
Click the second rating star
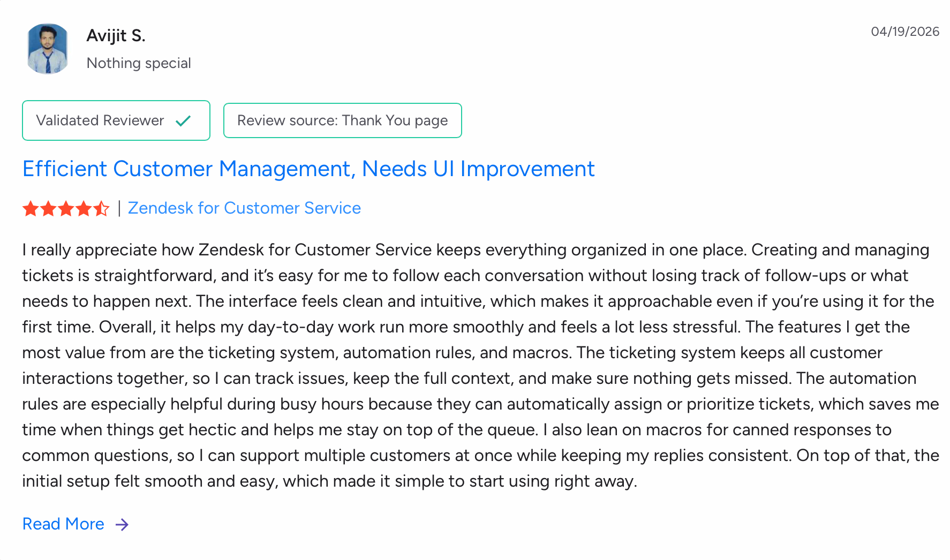coord(48,208)
